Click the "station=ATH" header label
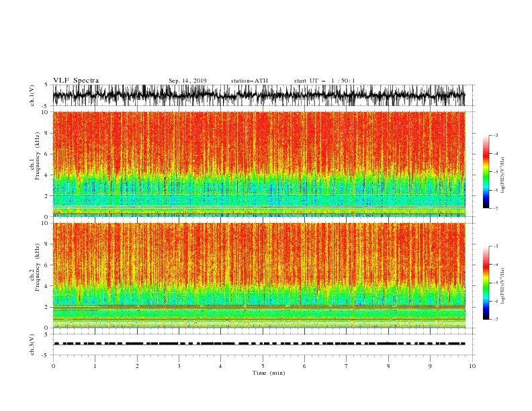532x411 pixels. [249, 81]
